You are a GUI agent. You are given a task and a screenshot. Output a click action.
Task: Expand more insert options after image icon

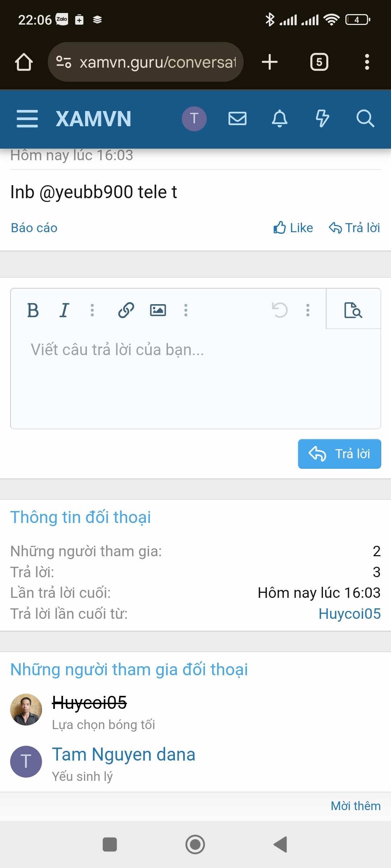tap(186, 310)
